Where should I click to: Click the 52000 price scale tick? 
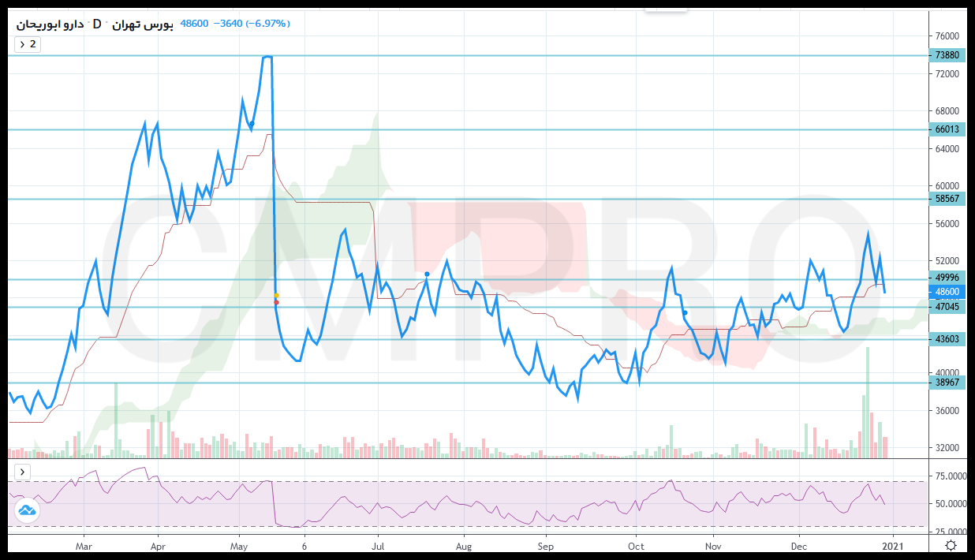click(947, 261)
